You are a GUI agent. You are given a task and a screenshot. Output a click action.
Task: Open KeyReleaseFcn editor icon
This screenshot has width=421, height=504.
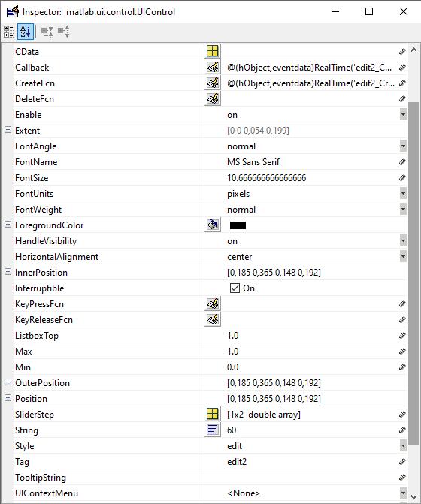[213, 319]
